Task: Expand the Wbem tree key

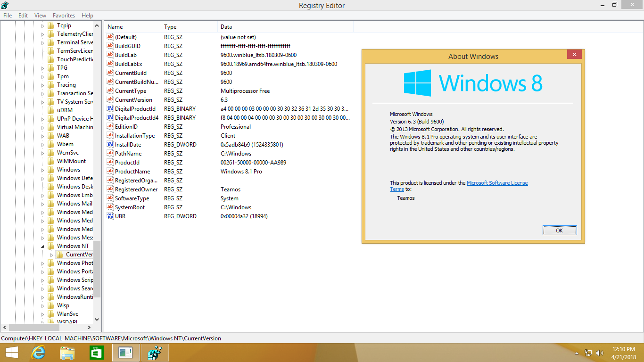Action: click(x=42, y=144)
